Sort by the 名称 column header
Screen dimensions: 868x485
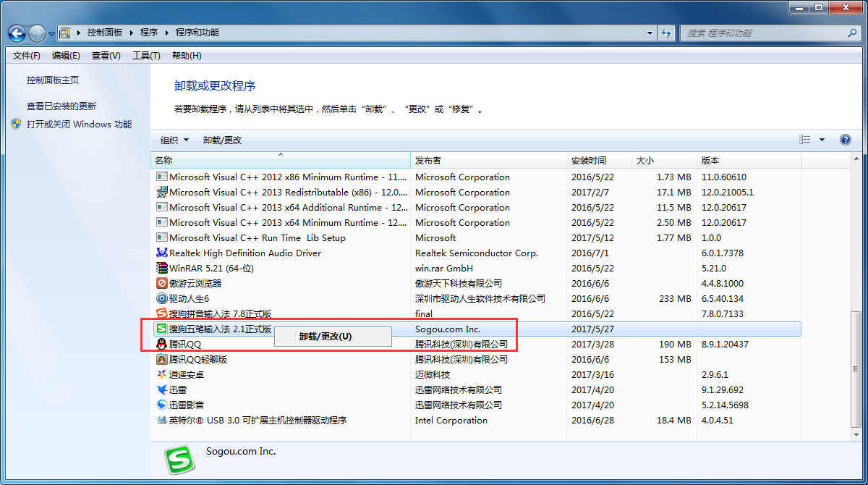point(281,160)
